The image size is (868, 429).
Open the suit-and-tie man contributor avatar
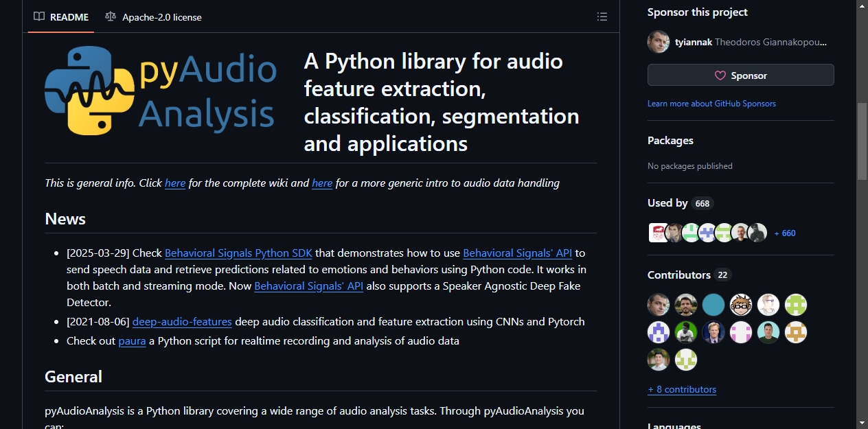click(x=713, y=332)
